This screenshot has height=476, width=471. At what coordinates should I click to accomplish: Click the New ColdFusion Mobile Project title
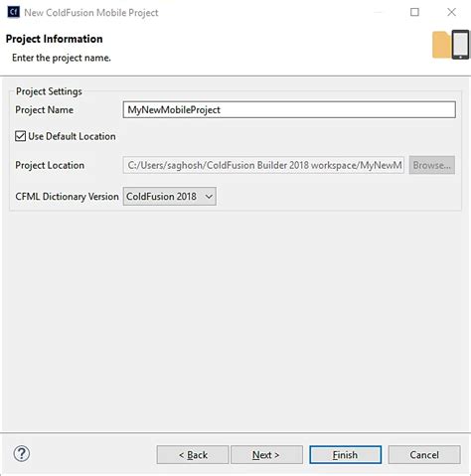click(x=91, y=13)
